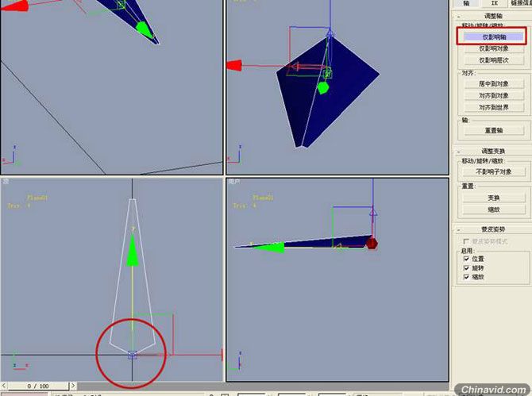532x396 pixels.
Task: Click the 仅影响轴 button
Action: click(x=494, y=37)
